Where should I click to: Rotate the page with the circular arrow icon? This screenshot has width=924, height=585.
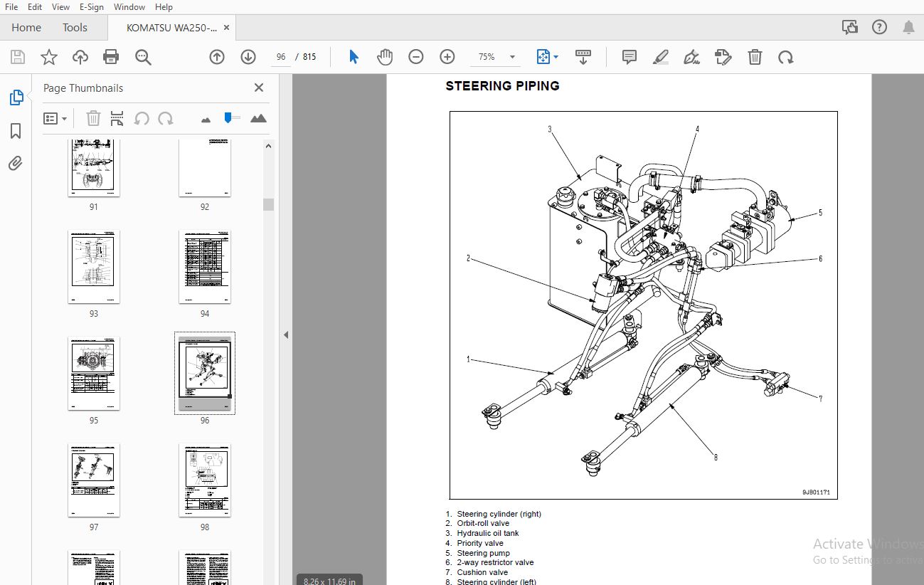pos(786,57)
